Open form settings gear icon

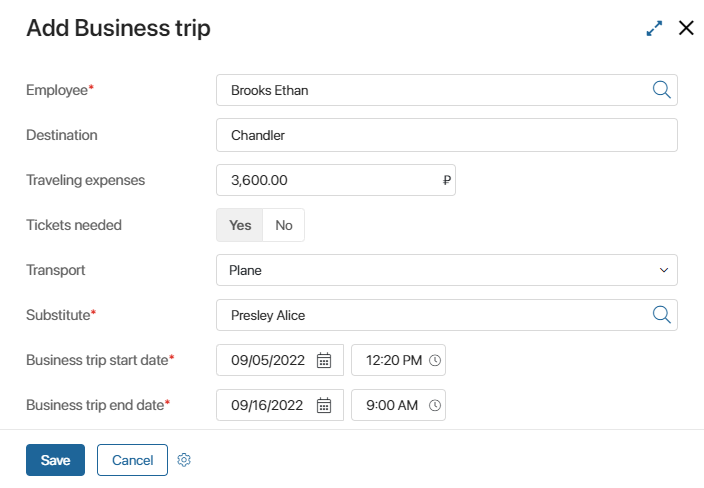tap(184, 460)
